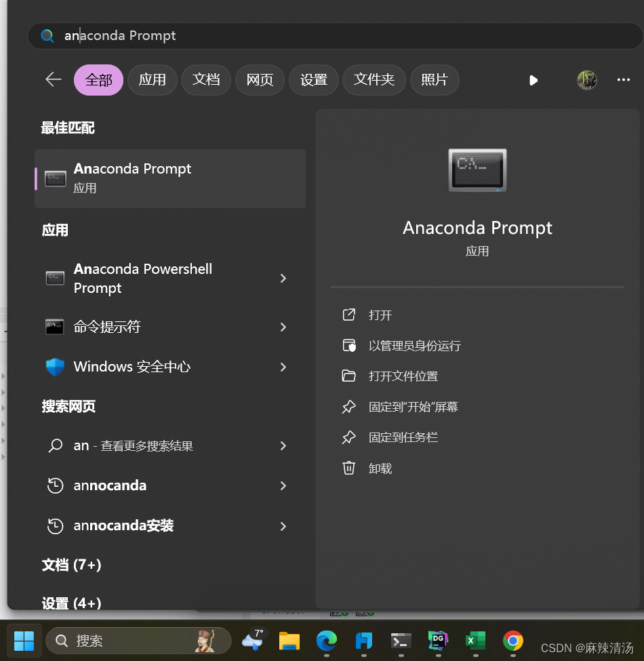Click the play icon next to filter tabs
The image size is (644, 661).
click(x=533, y=80)
